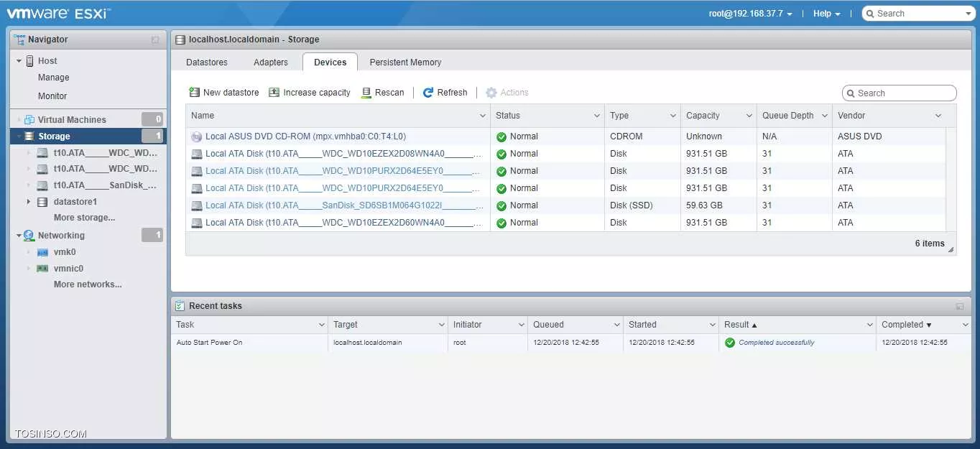980x449 pixels.
Task: Switch to the Datastores tab
Action: point(207,63)
